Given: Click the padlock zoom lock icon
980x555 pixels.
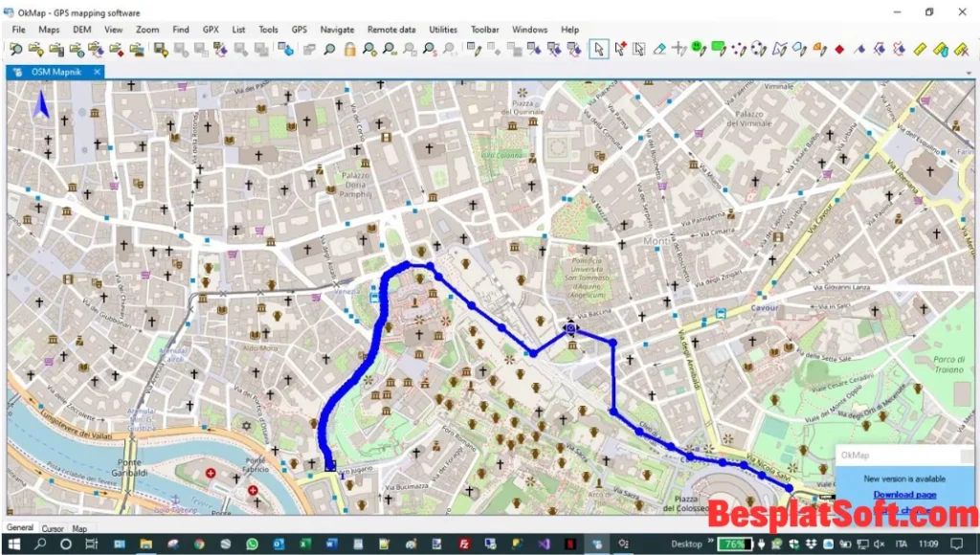Looking at the screenshot, I should (350, 49).
